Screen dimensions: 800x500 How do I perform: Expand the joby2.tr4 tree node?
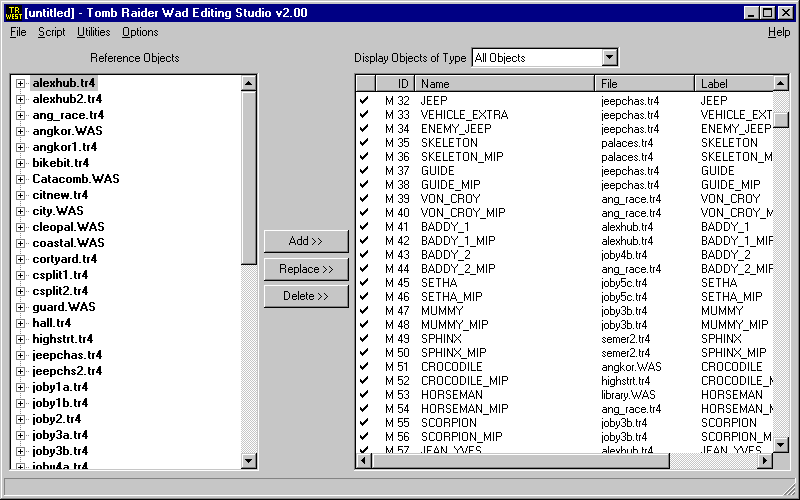click(20, 419)
